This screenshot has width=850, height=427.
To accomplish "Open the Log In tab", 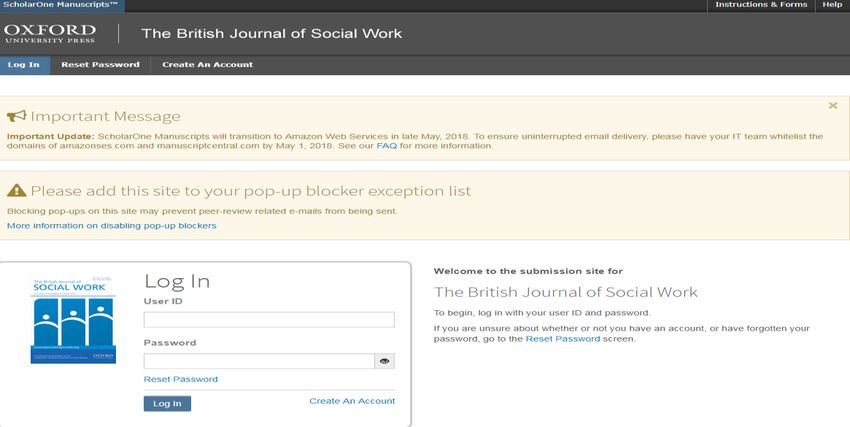I will coord(24,64).
